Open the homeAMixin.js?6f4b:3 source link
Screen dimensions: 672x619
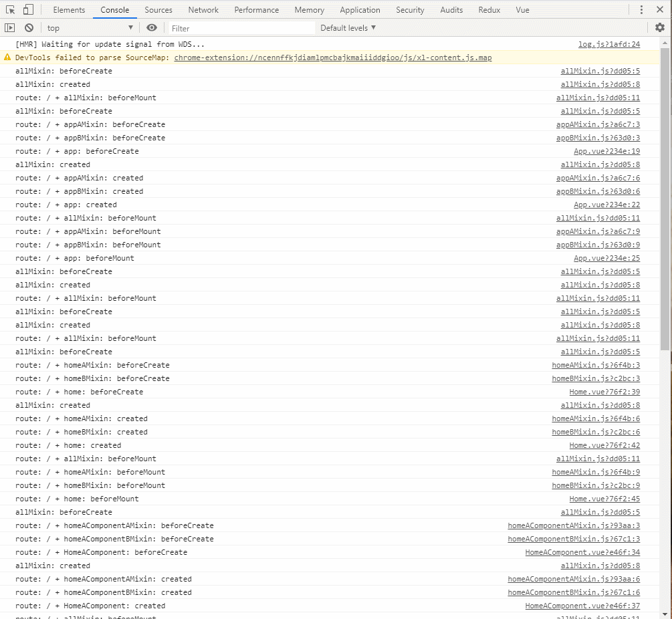coord(596,365)
